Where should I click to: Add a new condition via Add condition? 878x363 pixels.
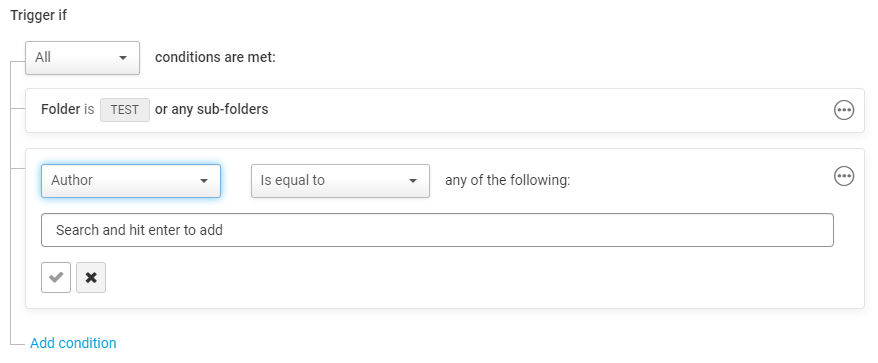[73, 343]
